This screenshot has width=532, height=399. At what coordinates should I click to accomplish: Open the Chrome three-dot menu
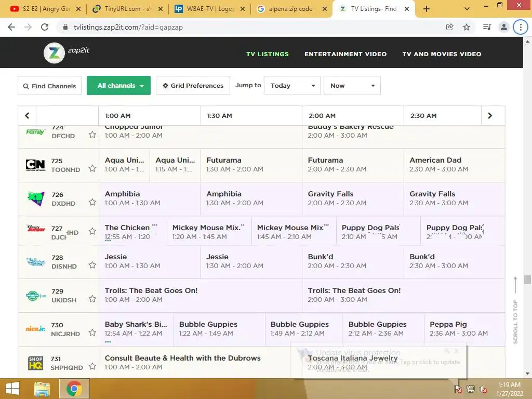click(521, 27)
